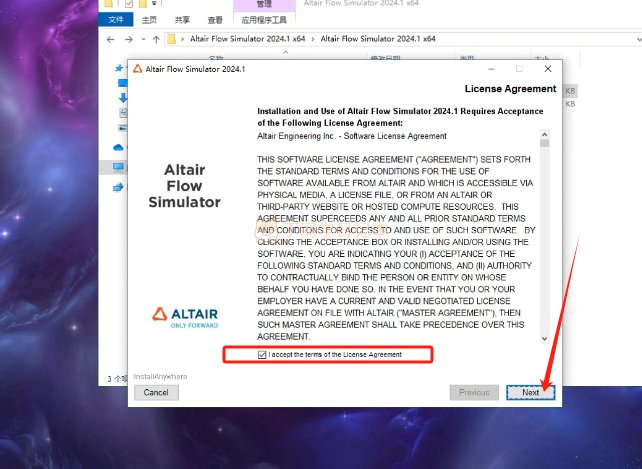Click first Altair Flow Simulator breadcrumb folder
This screenshot has width=642, height=469.
click(x=247, y=39)
